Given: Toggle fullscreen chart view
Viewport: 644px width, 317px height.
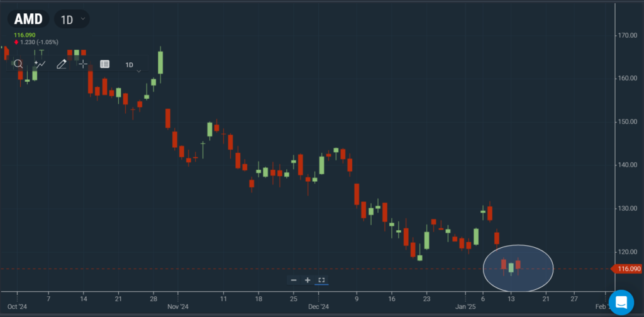Looking at the screenshot, I should click(321, 280).
